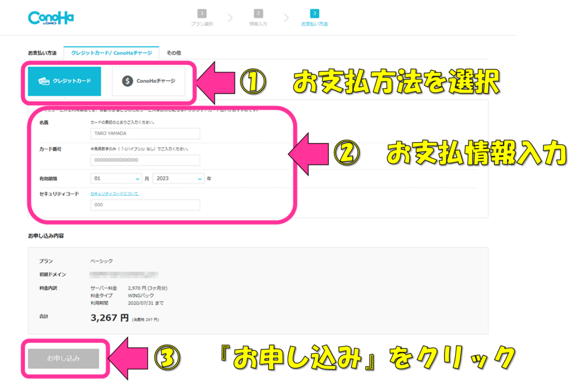Screen dimensions: 588x387
Task: Select step 2 情報入力 indicator
Action: 258,18
